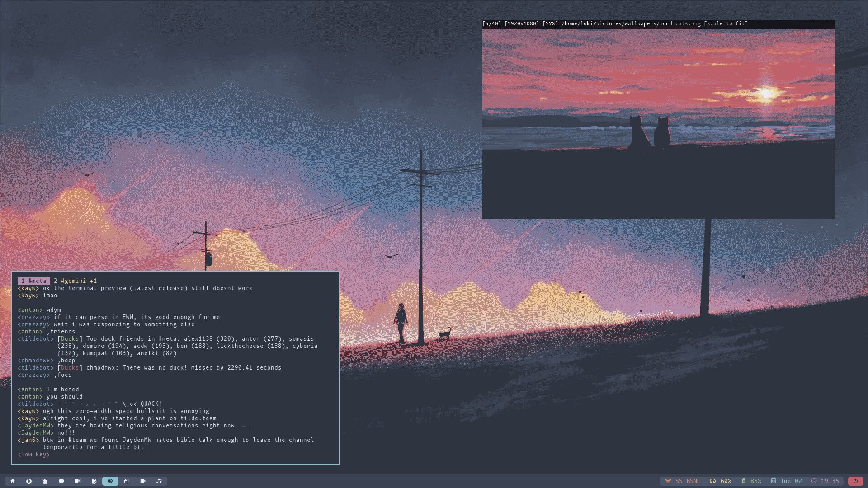Open the document editor icon
This screenshot has width=868, height=488.
click(94, 481)
